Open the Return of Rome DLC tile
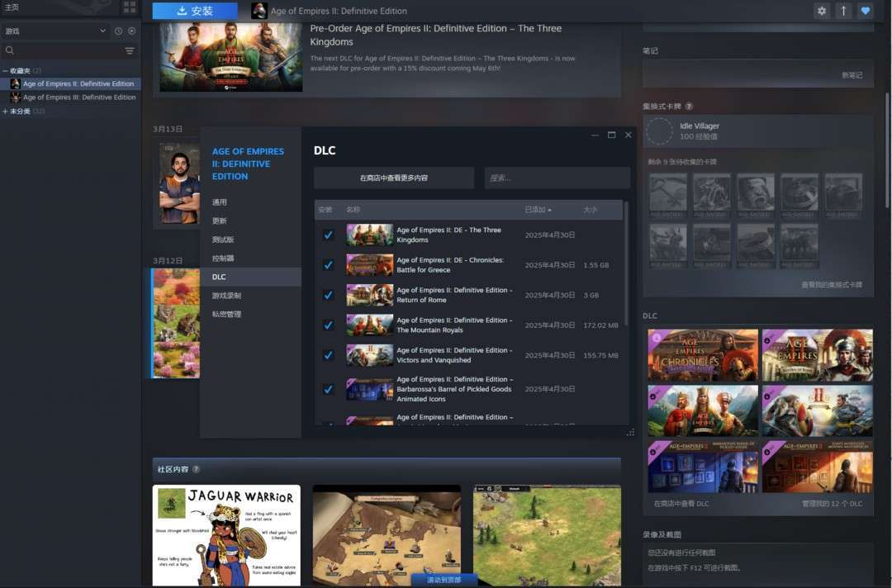892x588 pixels. click(x=818, y=355)
